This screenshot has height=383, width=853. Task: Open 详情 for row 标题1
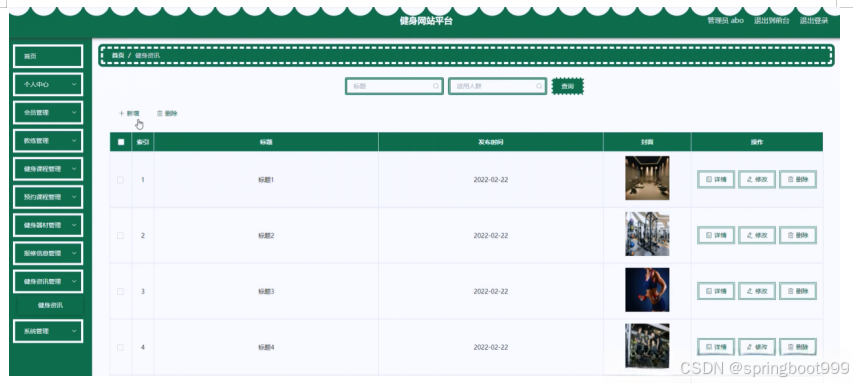coord(716,180)
